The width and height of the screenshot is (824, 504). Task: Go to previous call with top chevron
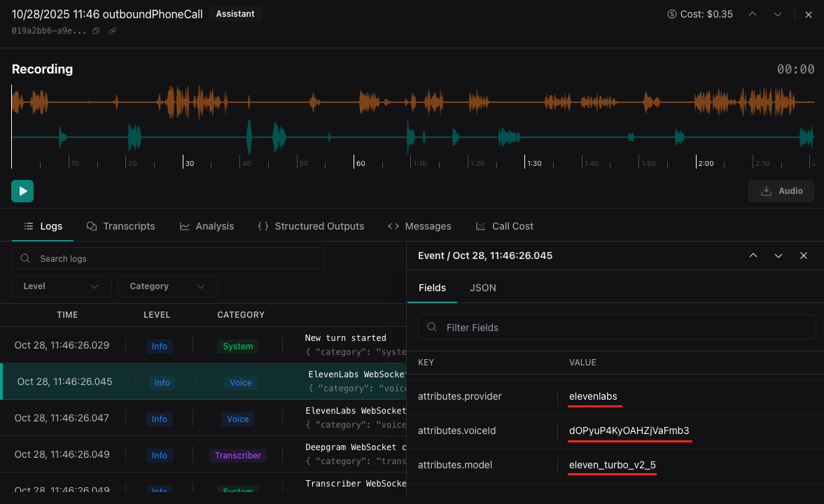coord(753,14)
